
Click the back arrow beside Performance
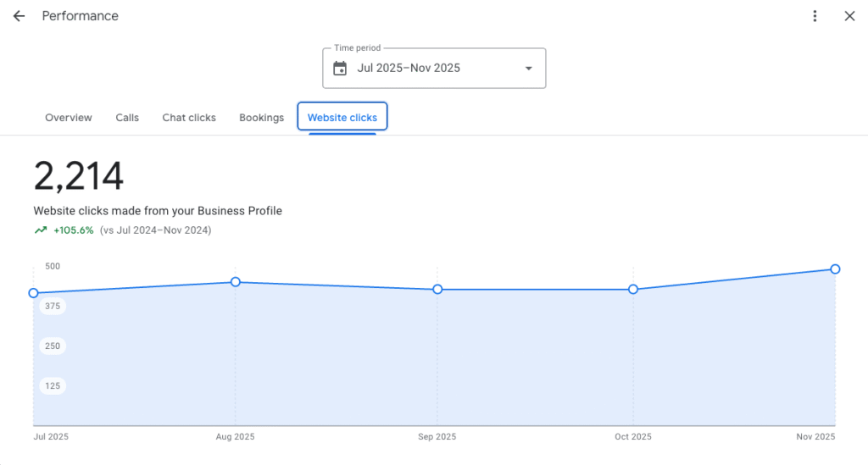click(19, 16)
